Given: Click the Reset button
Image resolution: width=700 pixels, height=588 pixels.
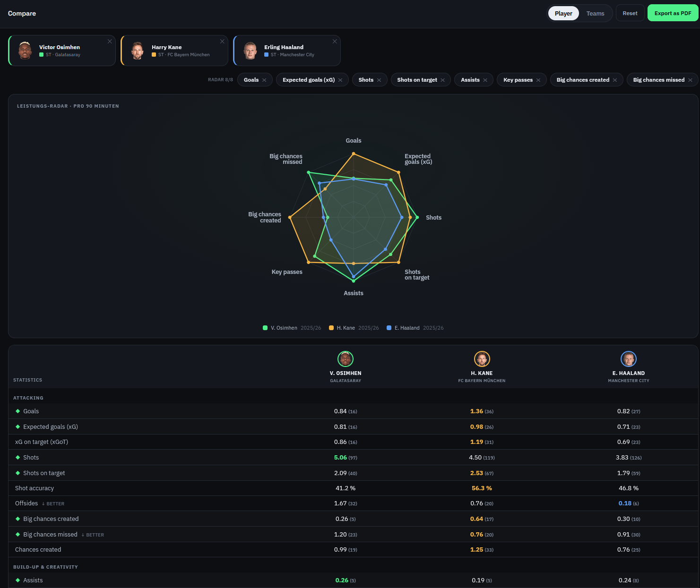Looking at the screenshot, I should pyautogui.click(x=630, y=13).
